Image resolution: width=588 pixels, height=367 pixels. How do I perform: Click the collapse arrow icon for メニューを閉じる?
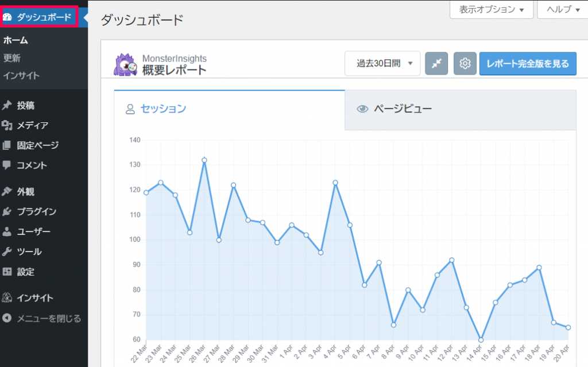(7, 318)
